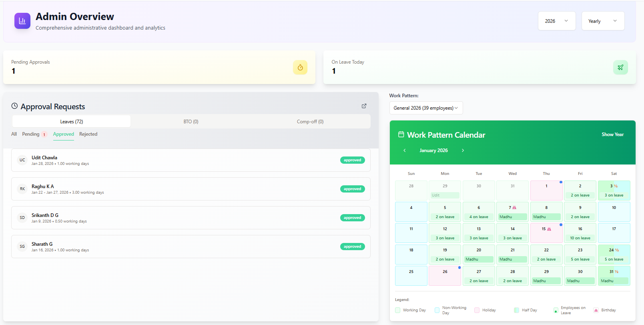This screenshot has width=644, height=325.
Task: Click the birthday icon on January 15
Action: pyautogui.click(x=549, y=229)
